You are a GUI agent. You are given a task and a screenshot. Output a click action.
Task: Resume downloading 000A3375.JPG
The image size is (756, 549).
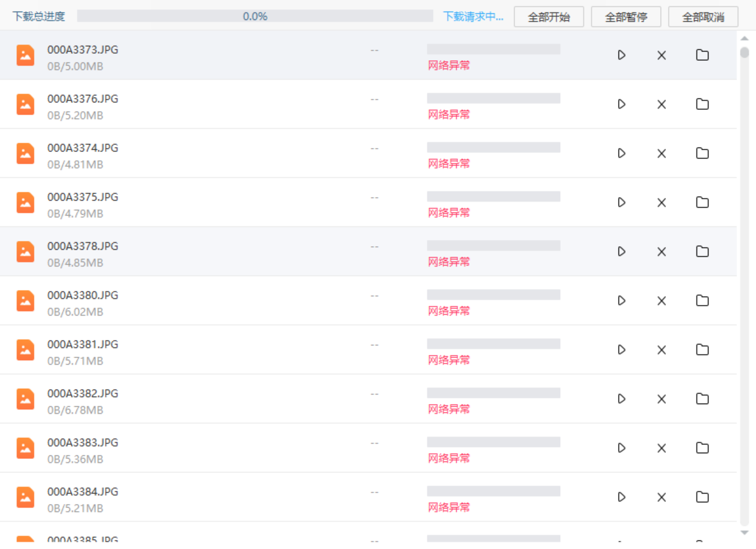[x=622, y=202]
